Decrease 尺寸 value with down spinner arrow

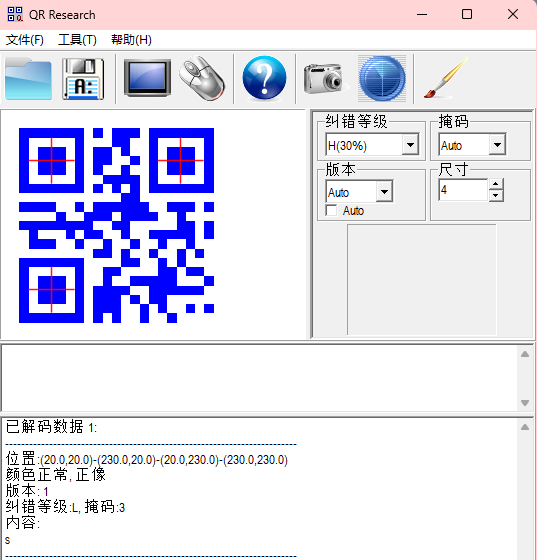coord(496,195)
